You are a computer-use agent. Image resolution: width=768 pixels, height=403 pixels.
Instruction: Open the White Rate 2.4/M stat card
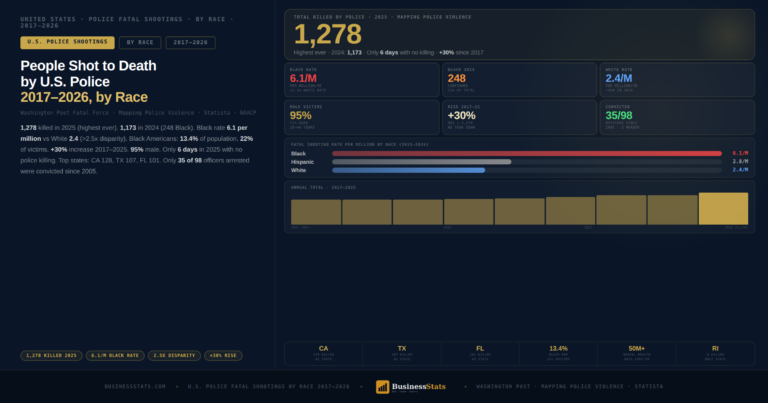677,80
